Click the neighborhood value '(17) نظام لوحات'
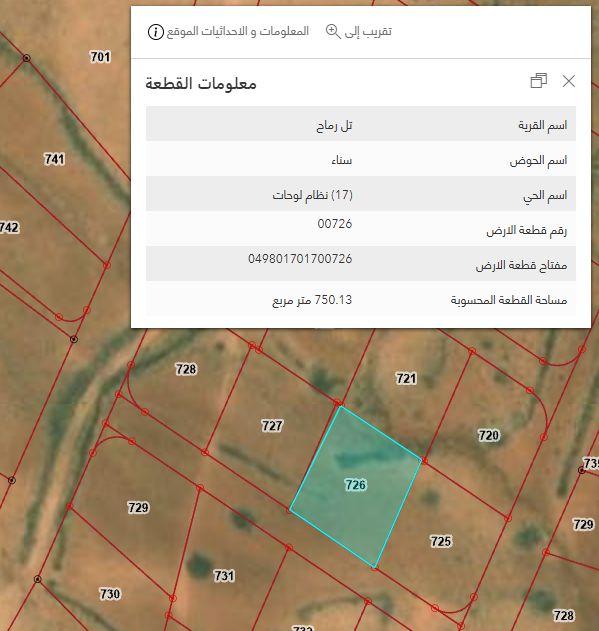 click(x=312, y=195)
